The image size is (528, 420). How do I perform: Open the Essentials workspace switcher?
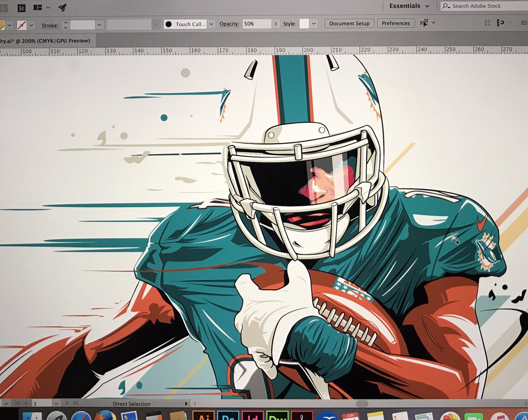pyautogui.click(x=409, y=6)
